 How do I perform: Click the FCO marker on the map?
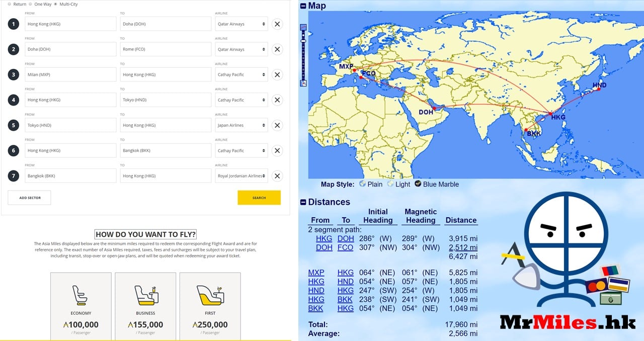(x=361, y=77)
